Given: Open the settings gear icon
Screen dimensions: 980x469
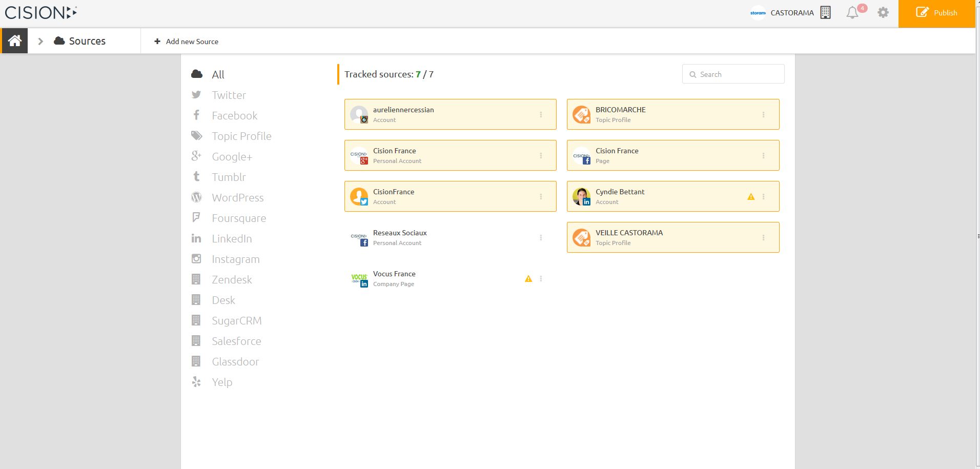Looking at the screenshot, I should pos(883,13).
